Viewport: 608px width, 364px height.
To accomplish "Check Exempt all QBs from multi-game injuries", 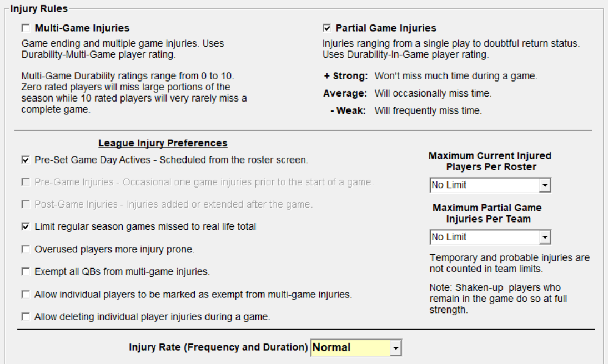I will [x=26, y=272].
